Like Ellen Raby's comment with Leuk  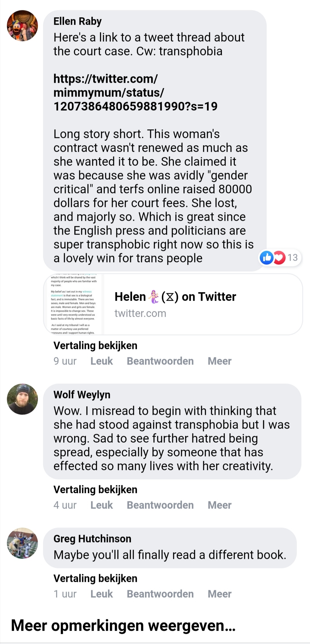(x=102, y=361)
